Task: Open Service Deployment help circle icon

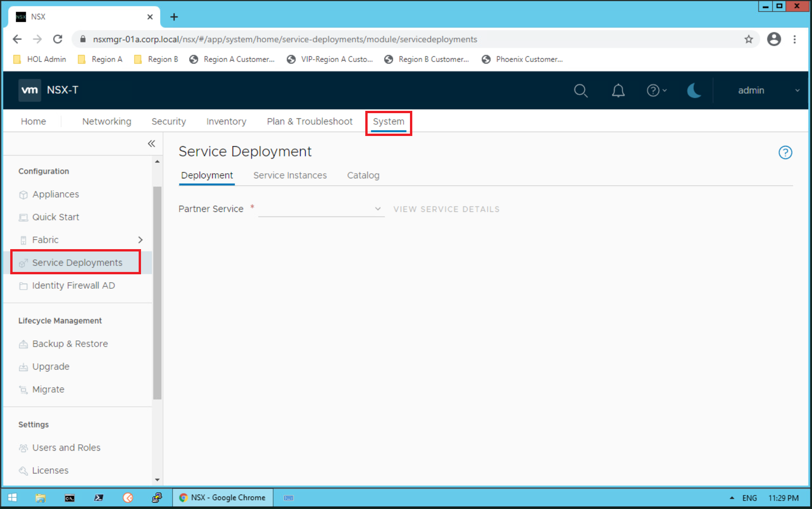Action: click(785, 152)
